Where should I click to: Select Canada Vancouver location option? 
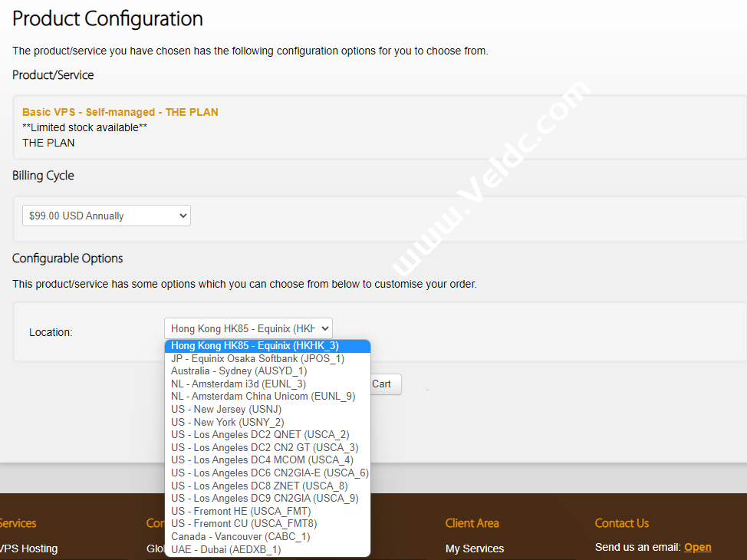point(240,537)
